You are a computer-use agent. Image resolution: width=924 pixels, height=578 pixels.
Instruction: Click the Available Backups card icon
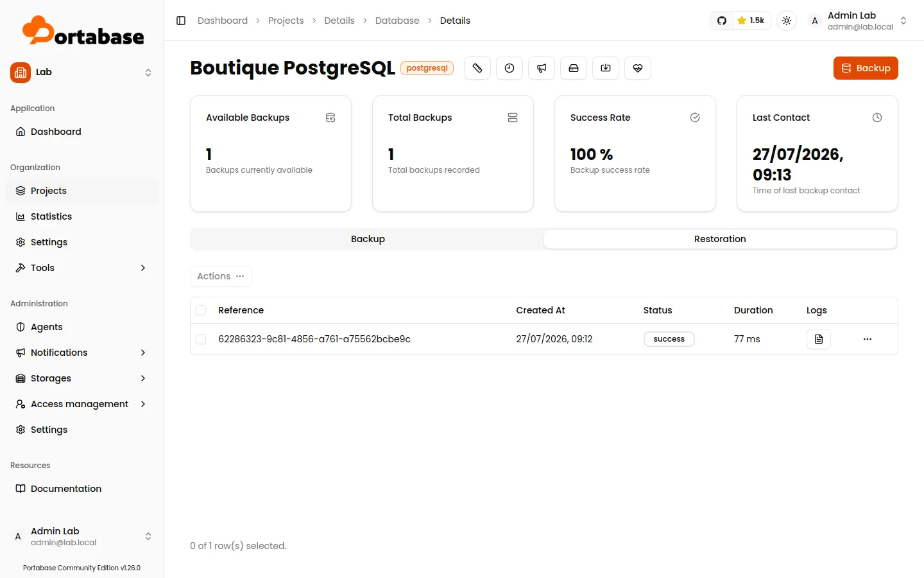click(330, 118)
